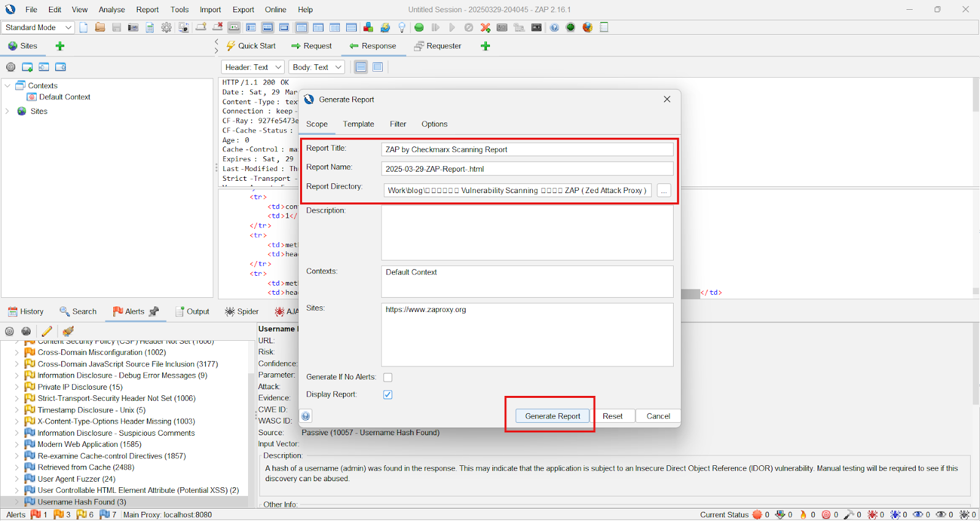Select Modern Web Application (1585) alert
The width and height of the screenshot is (980, 521).
[89, 444]
